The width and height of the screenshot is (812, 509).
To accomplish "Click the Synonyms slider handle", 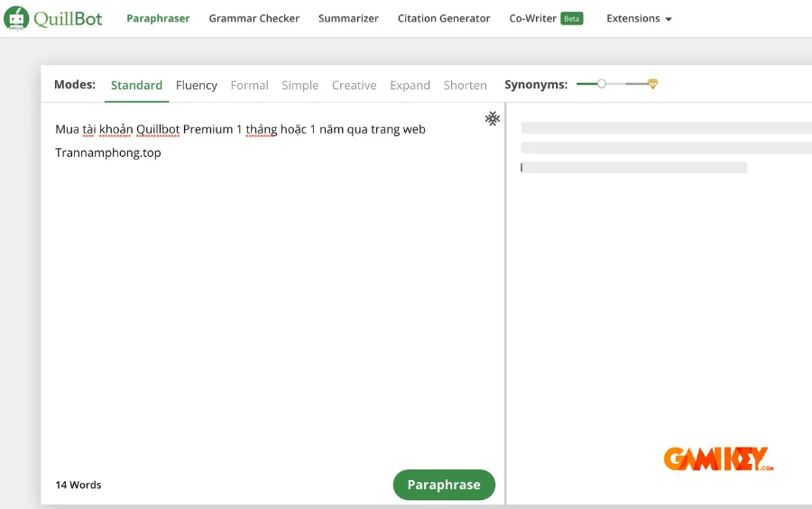I will click(x=602, y=84).
